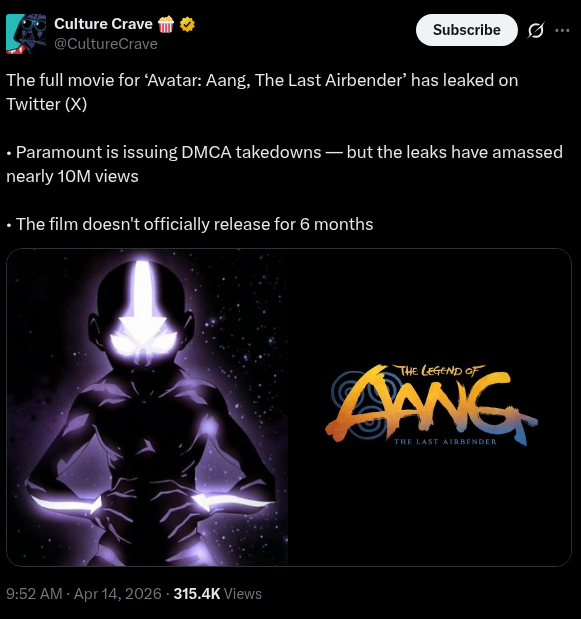Click The Legend of Aang logo

pyautogui.click(x=431, y=405)
